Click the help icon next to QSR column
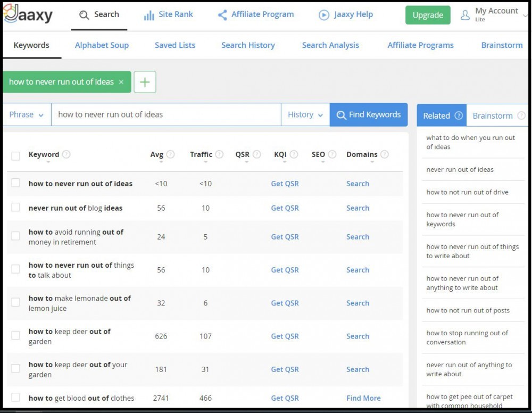Screen dimensions: 532x413 257,154
